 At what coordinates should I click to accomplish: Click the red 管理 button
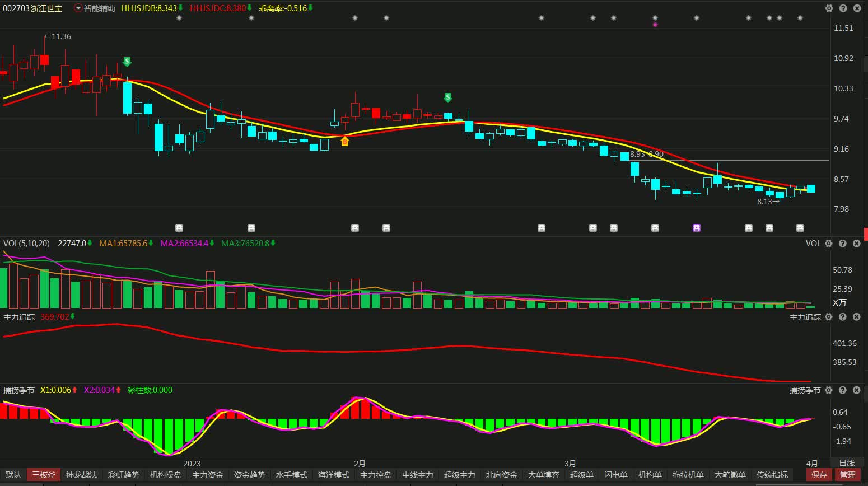[848, 475]
